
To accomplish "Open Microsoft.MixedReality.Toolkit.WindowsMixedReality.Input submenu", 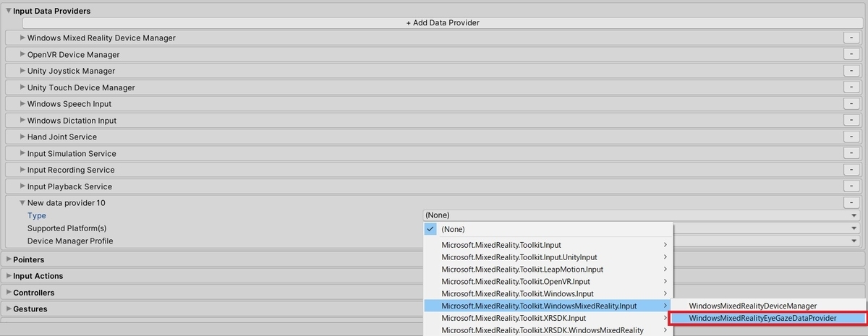I will tap(548, 306).
